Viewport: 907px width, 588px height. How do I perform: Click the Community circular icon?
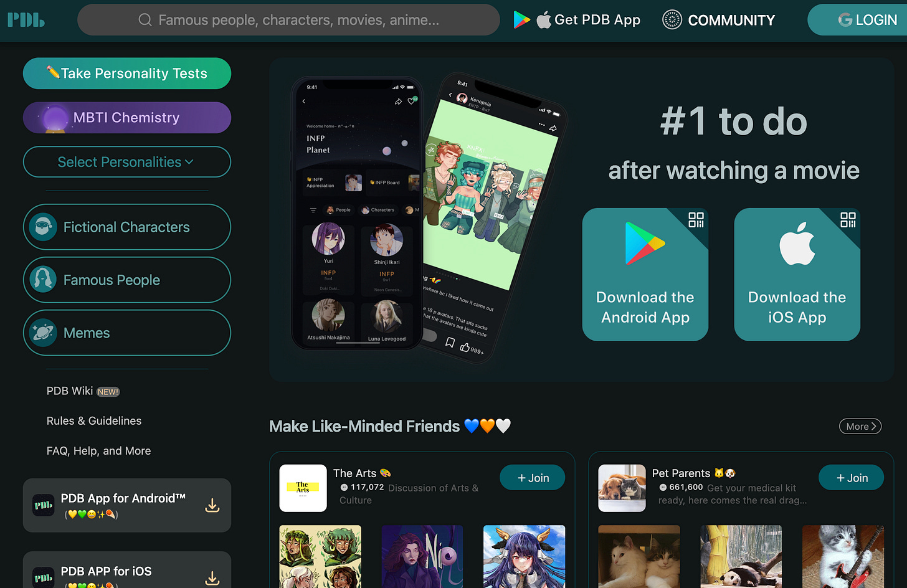pos(672,20)
